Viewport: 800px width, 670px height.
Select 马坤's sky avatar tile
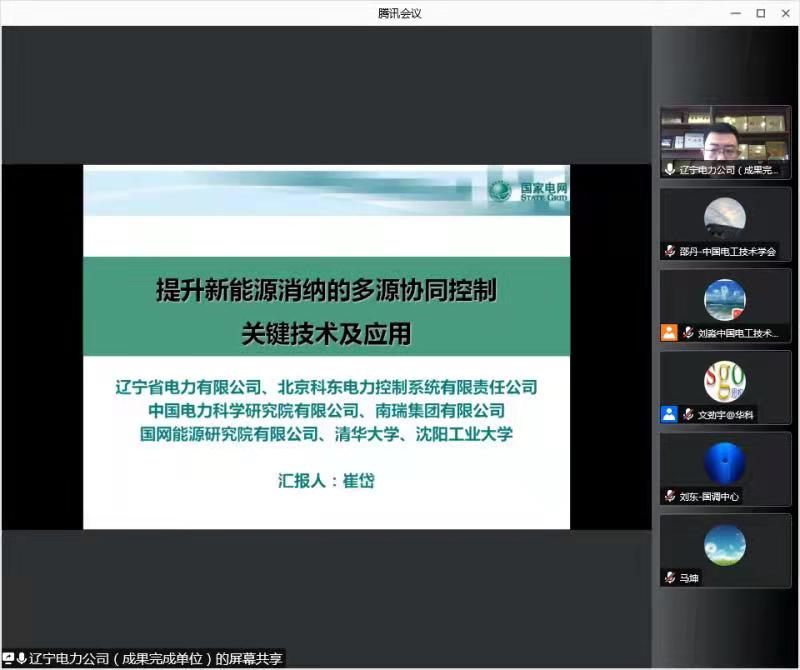point(725,545)
